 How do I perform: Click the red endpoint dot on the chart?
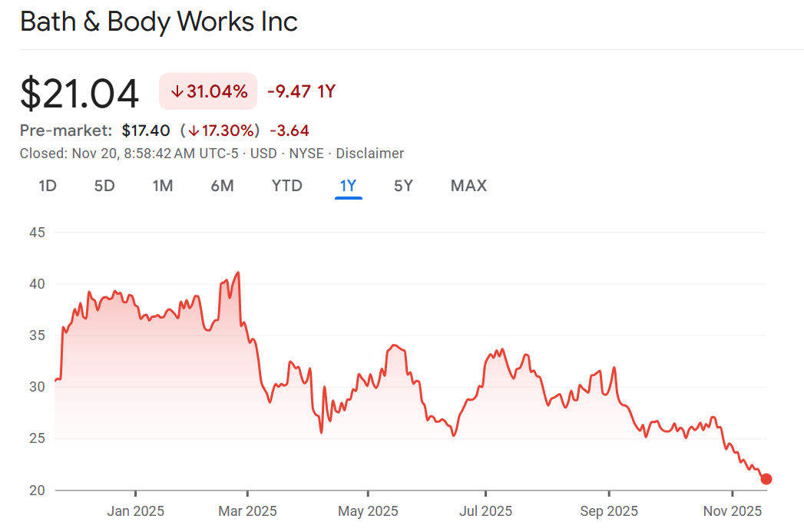(x=766, y=479)
